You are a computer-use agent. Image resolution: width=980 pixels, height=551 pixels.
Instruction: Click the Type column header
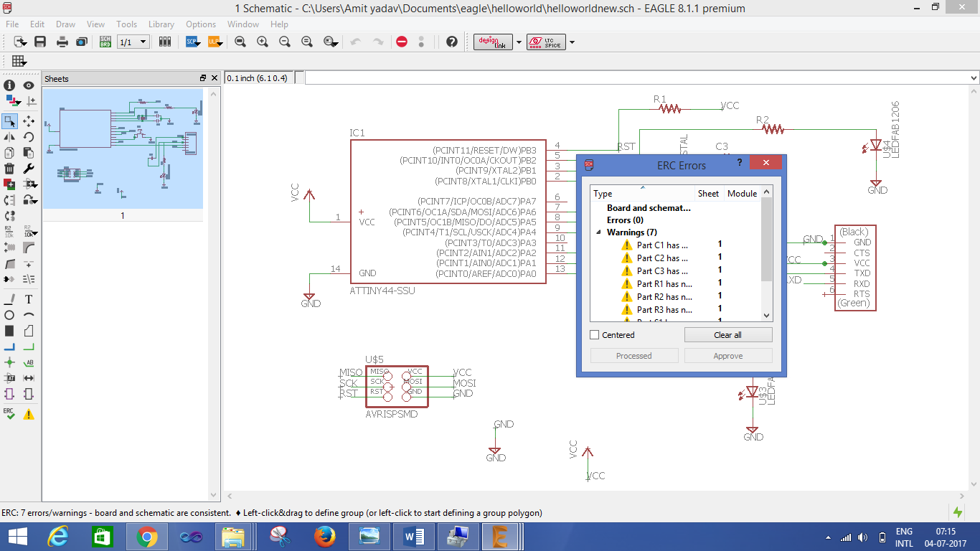[643, 193]
